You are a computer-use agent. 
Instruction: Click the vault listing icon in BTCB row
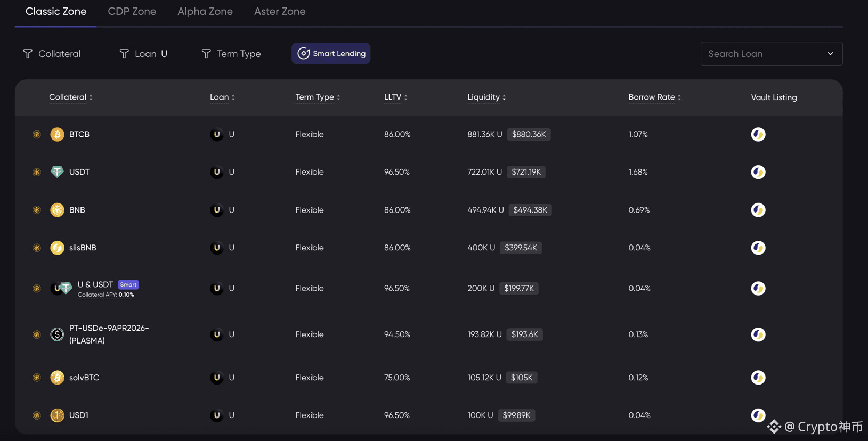pyautogui.click(x=758, y=134)
